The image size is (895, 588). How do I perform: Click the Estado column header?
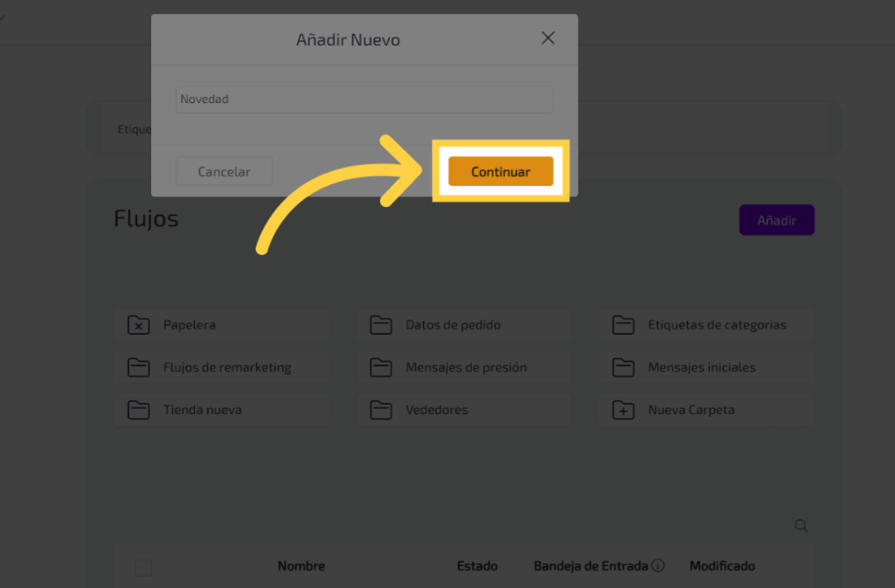(x=476, y=566)
